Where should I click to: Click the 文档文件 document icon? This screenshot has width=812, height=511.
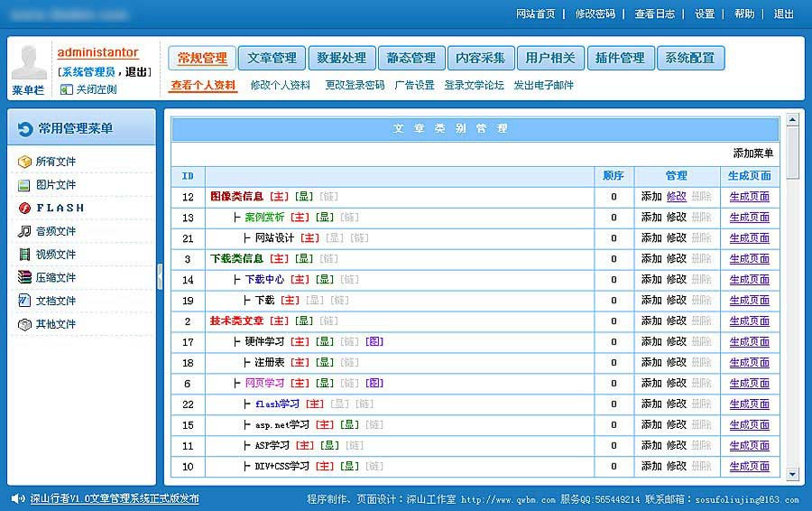click(x=24, y=301)
